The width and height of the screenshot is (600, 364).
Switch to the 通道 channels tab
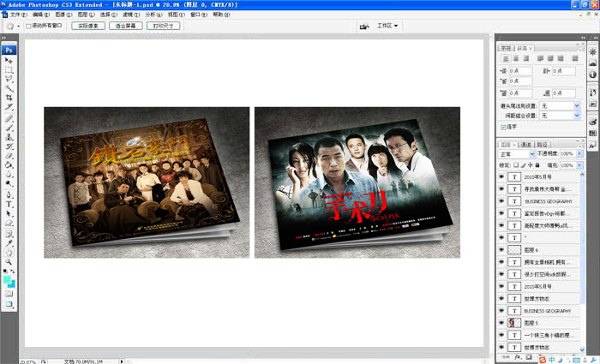tap(526, 145)
